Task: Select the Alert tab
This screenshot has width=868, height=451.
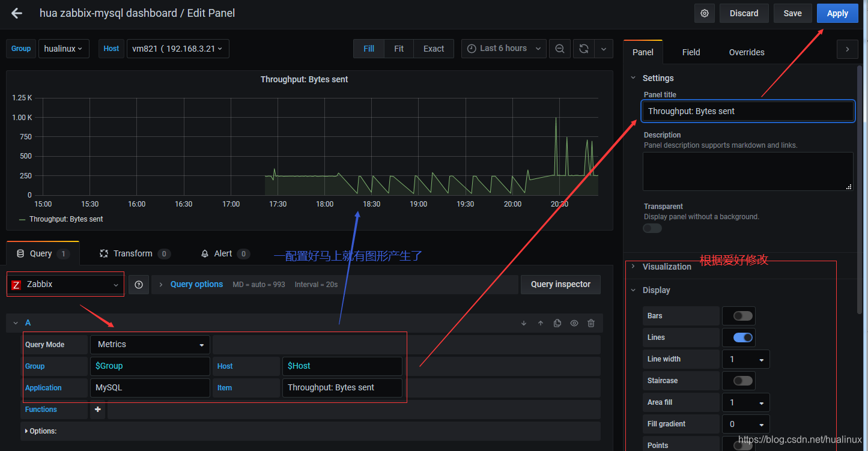Action: pyautogui.click(x=225, y=253)
